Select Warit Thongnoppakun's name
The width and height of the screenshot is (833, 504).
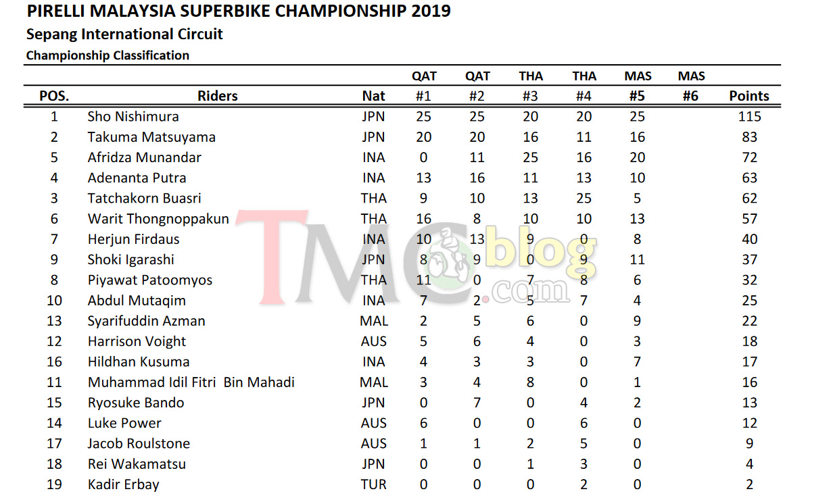158,219
